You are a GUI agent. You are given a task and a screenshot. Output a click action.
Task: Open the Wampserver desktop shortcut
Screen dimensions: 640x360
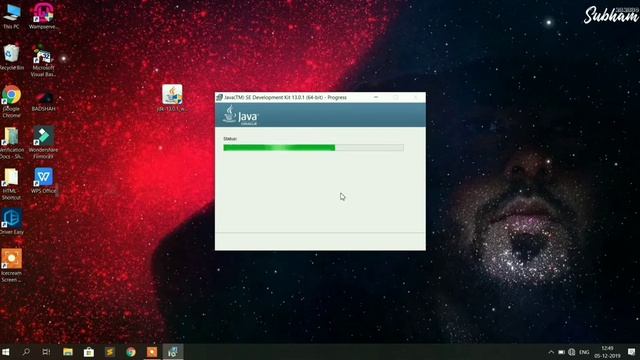pos(43,16)
